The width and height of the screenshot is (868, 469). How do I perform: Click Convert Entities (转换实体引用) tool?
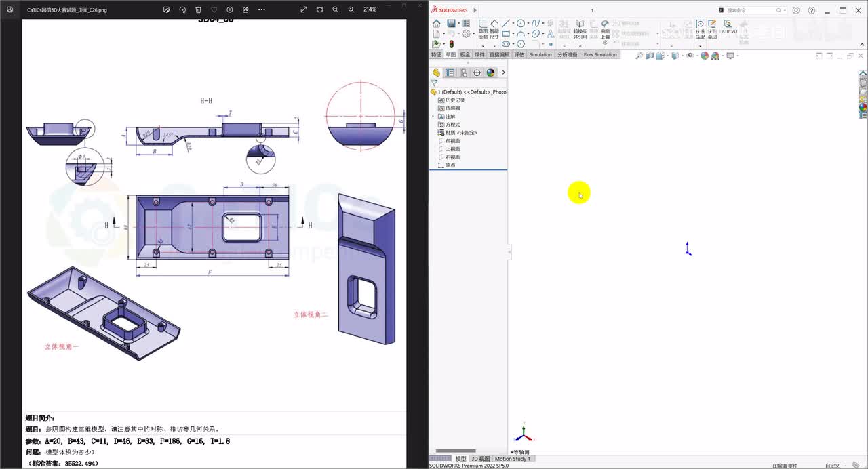tap(580, 30)
